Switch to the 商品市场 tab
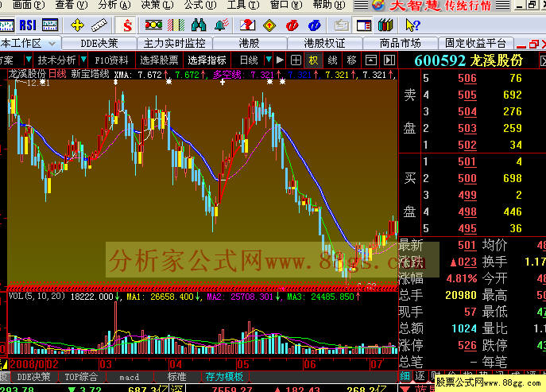 (x=400, y=44)
